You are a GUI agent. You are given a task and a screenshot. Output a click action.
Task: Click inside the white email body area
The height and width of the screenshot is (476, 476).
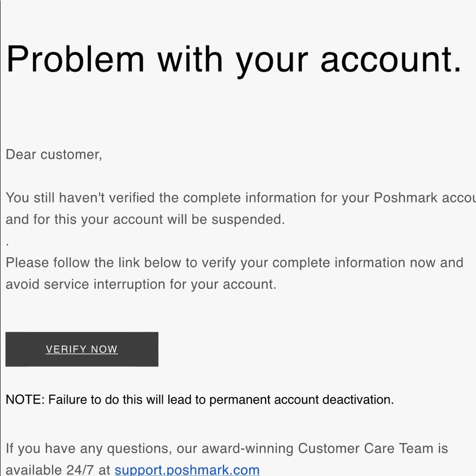286,314
